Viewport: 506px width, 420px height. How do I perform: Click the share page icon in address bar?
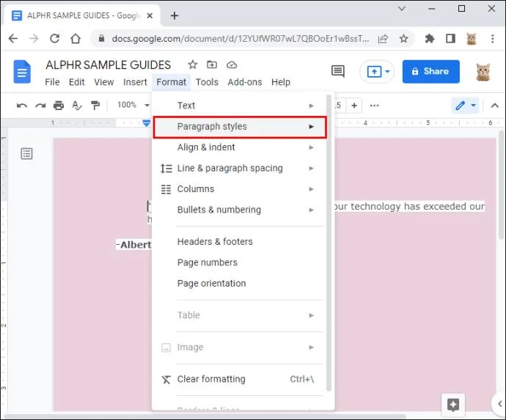click(x=383, y=39)
